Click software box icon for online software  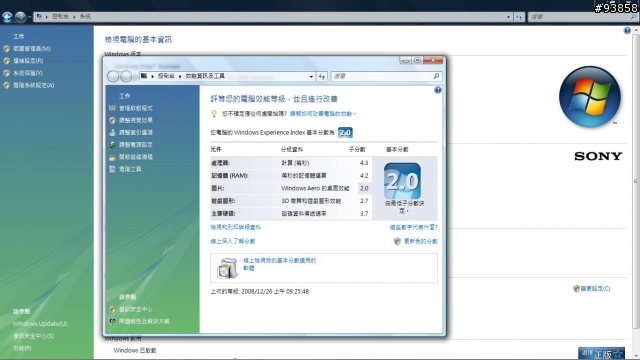point(227,268)
